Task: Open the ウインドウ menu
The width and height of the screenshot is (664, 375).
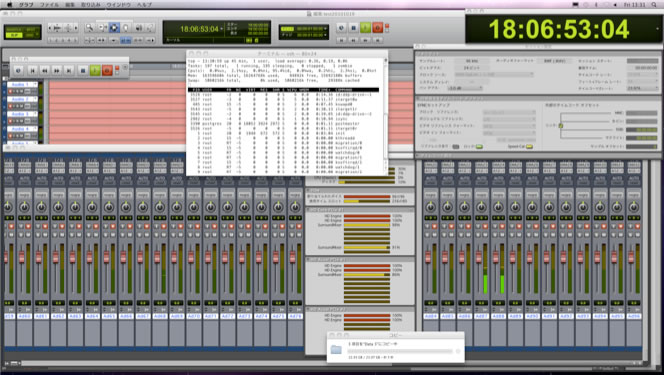Action: pyautogui.click(x=119, y=5)
